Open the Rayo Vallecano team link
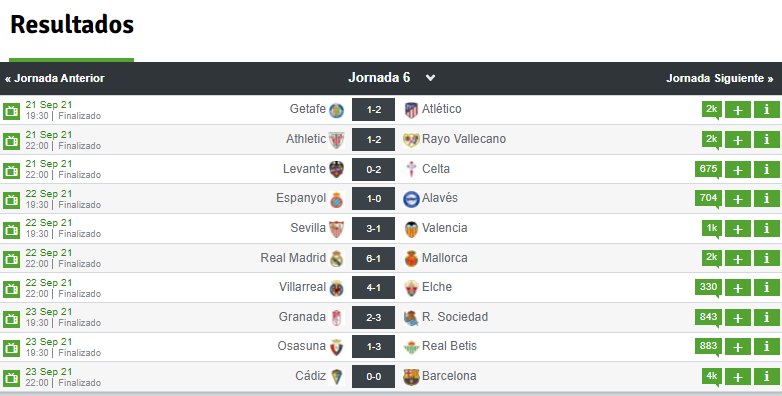Image resolution: width=782 pixels, height=396 pixels. [463, 139]
